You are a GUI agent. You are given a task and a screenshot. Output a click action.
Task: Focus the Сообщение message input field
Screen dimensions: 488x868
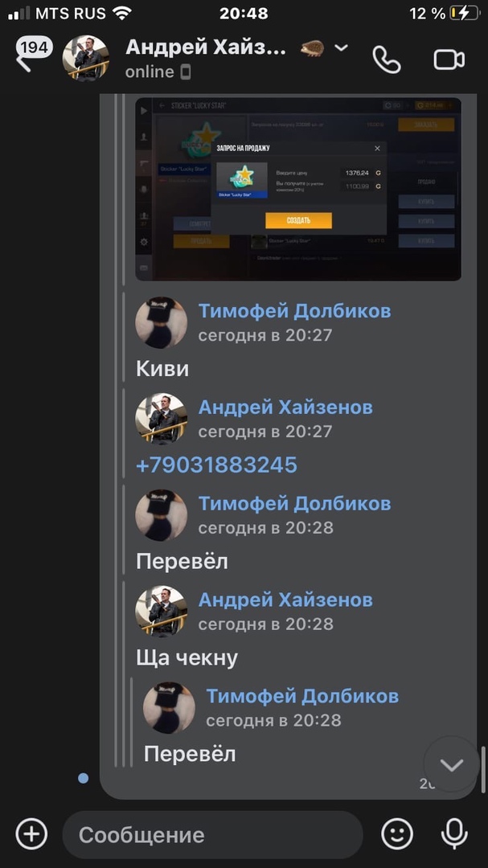pyautogui.click(x=212, y=834)
